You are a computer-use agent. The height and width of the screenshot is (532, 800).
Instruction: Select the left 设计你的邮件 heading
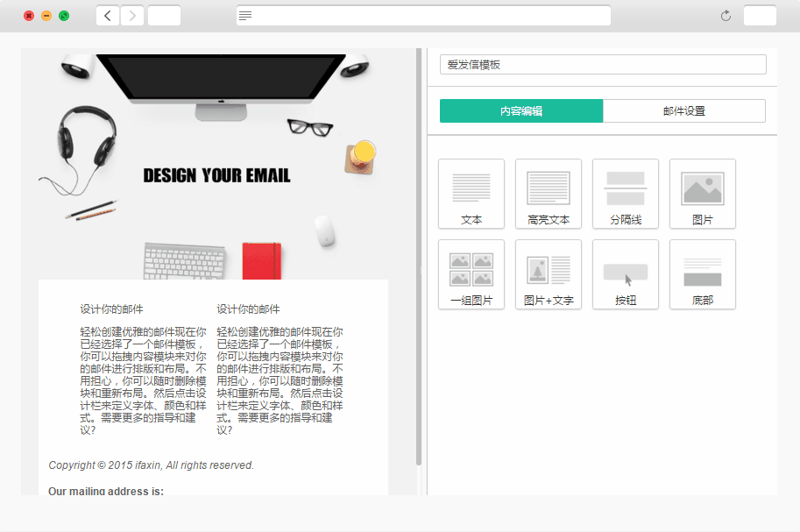click(111, 309)
